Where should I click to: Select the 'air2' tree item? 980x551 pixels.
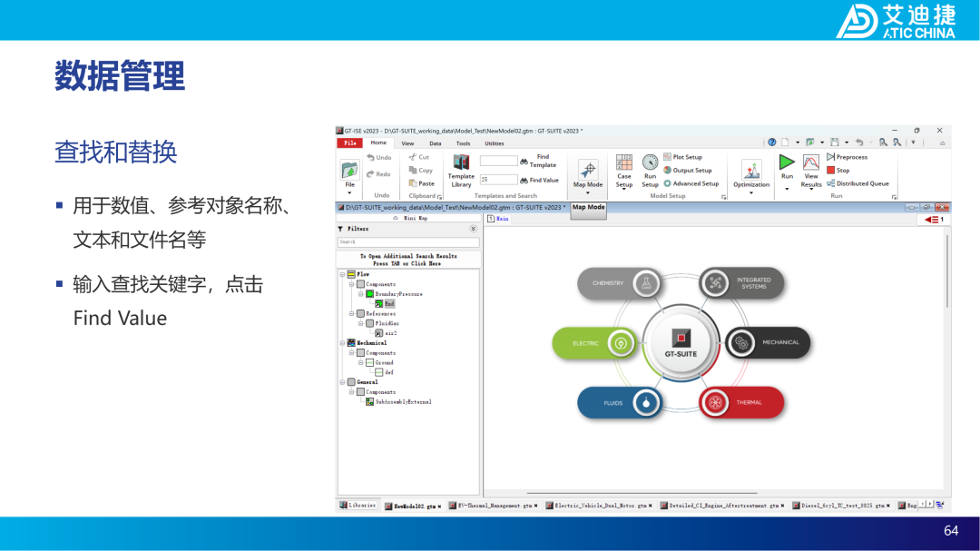387,333
